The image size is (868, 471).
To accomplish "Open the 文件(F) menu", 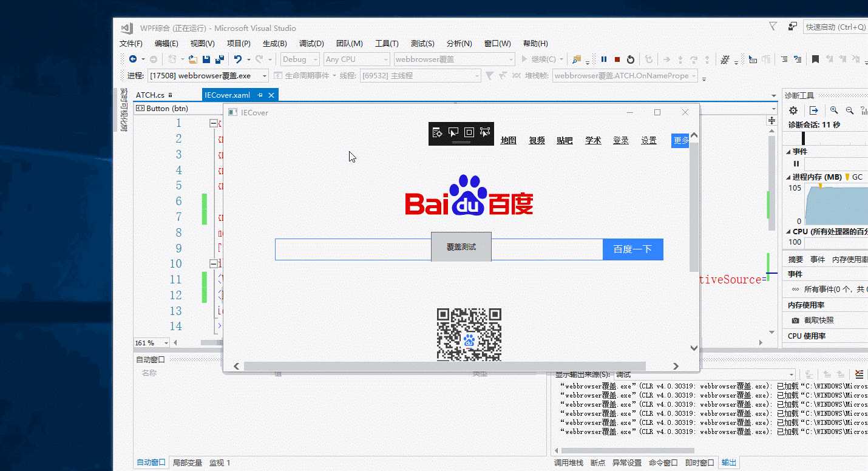I will (131, 44).
